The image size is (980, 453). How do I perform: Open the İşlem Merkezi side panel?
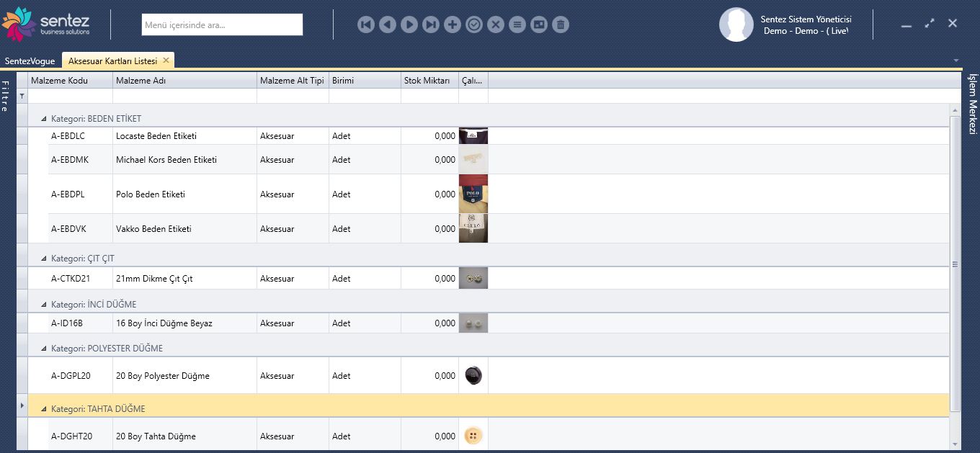[972, 104]
